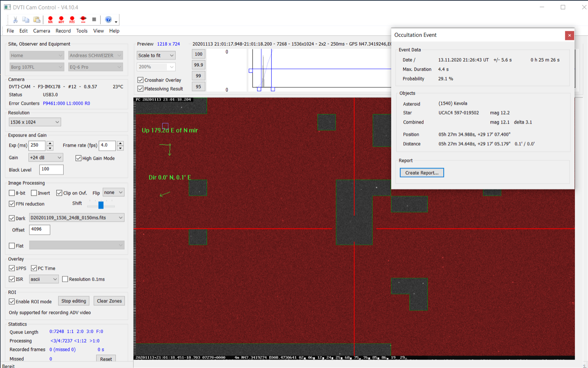Screen dimensions: 588x368
Task: Click the ADV record toolbar icon
Action: pos(61,20)
